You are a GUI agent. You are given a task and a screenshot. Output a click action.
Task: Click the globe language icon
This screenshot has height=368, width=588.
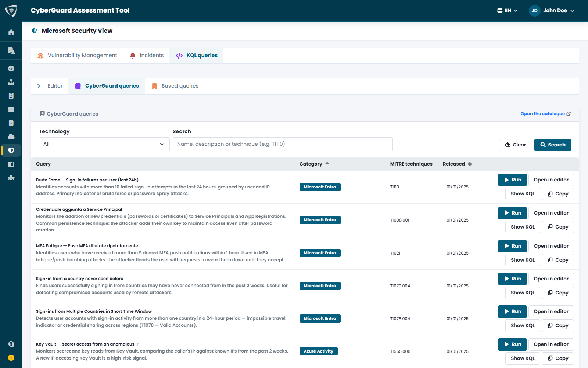pos(500,11)
